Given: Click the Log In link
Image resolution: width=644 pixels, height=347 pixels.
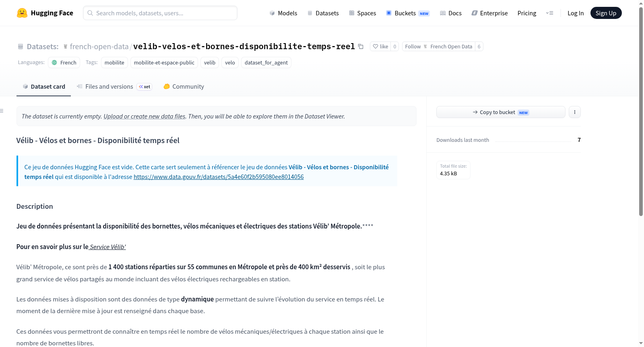Looking at the screenshot, I should 576,13.
